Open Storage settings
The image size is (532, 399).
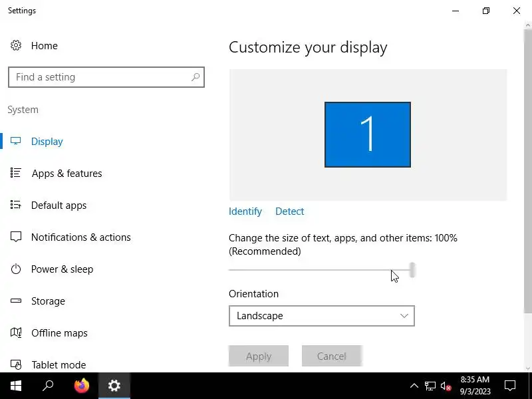click(x=48, y=301)
